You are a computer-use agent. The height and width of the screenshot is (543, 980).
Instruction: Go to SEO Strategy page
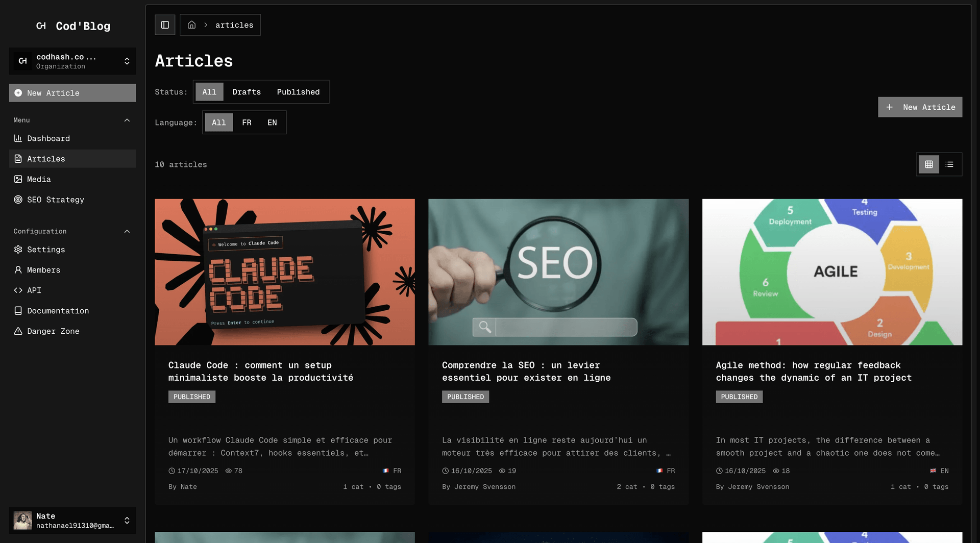tap(55, 200)
